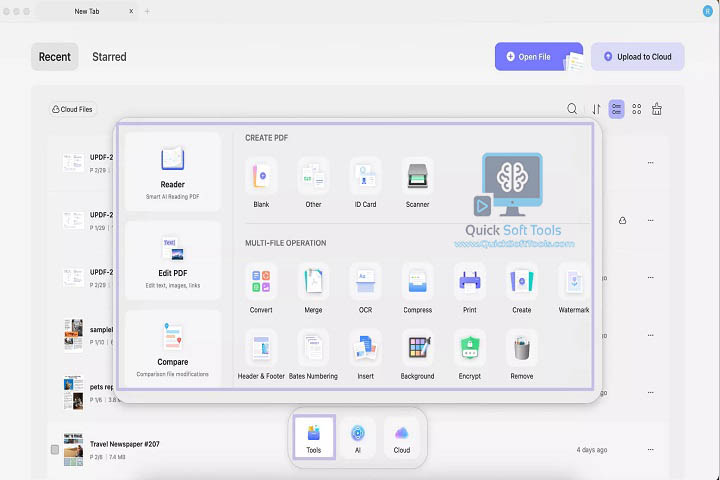Screen dimensions: 720x480
Task: Click the cloud icon beside the second UPDF file's menu
Action: (622, 220)
